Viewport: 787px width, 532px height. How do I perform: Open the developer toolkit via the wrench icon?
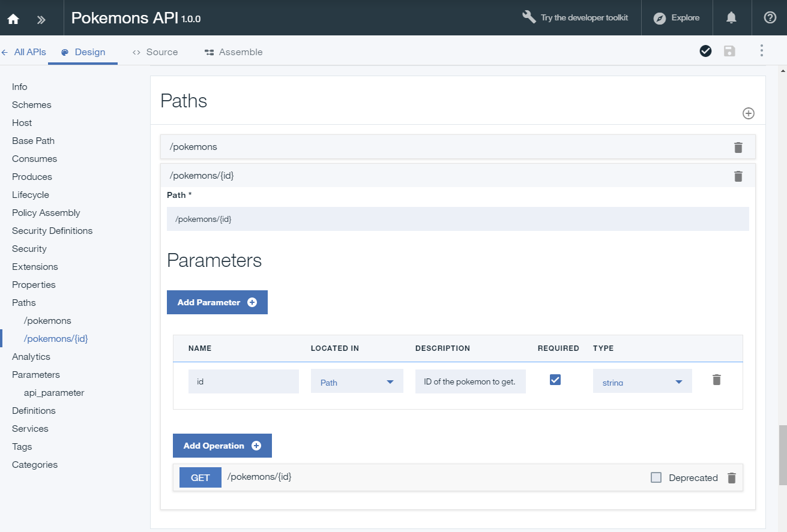[x=529, y=17]
